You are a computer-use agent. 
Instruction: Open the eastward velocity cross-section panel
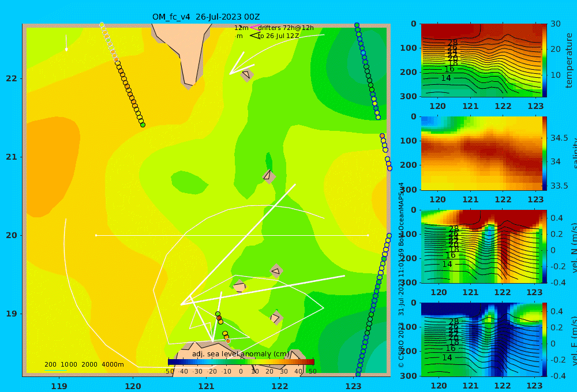[x=481, y=340]
